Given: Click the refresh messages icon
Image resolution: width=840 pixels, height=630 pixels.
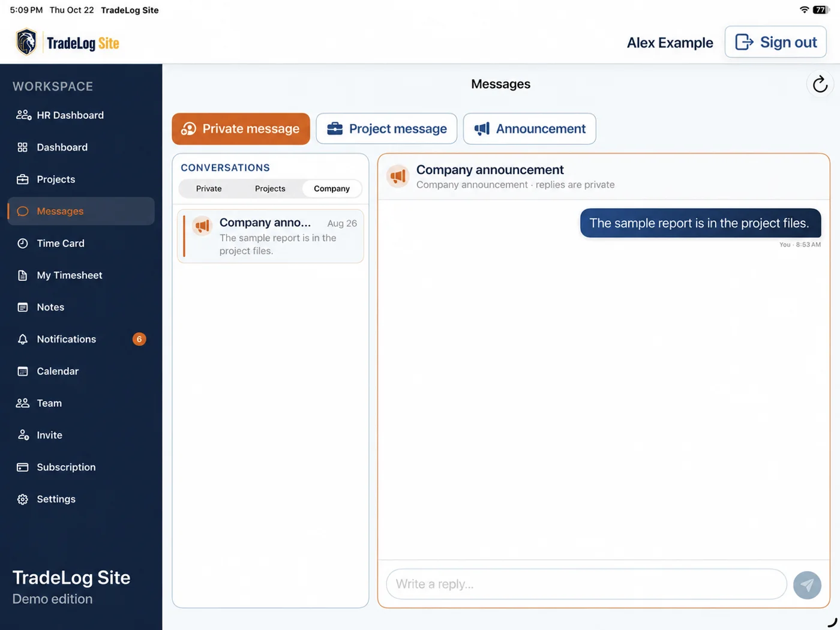Looking at the screenshot, I should [x=820, y=84].
